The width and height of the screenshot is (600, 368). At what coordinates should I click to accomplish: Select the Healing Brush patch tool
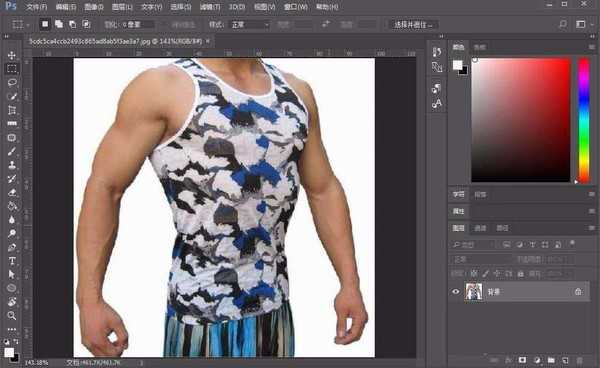(12, 138)
